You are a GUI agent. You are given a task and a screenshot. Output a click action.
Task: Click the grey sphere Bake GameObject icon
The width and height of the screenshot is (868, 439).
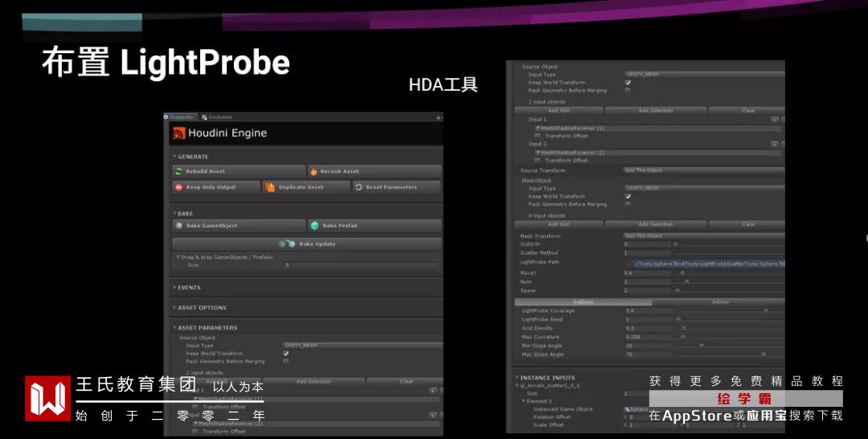tap(178, 226)
